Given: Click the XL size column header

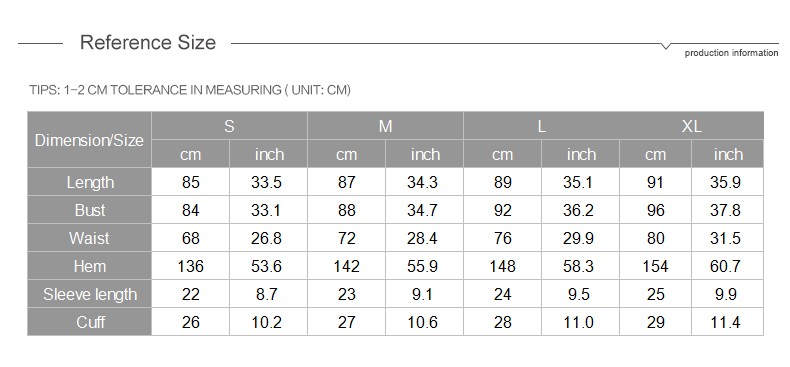Looking at the screenshot, I should (x=691, y=126).
